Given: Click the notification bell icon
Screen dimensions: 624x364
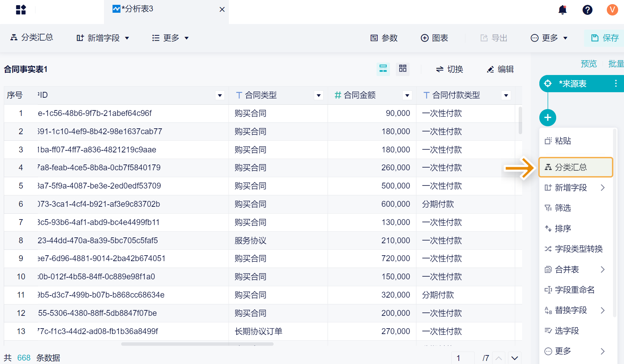Looking at the screenshot, I should (x=562, y=10).
